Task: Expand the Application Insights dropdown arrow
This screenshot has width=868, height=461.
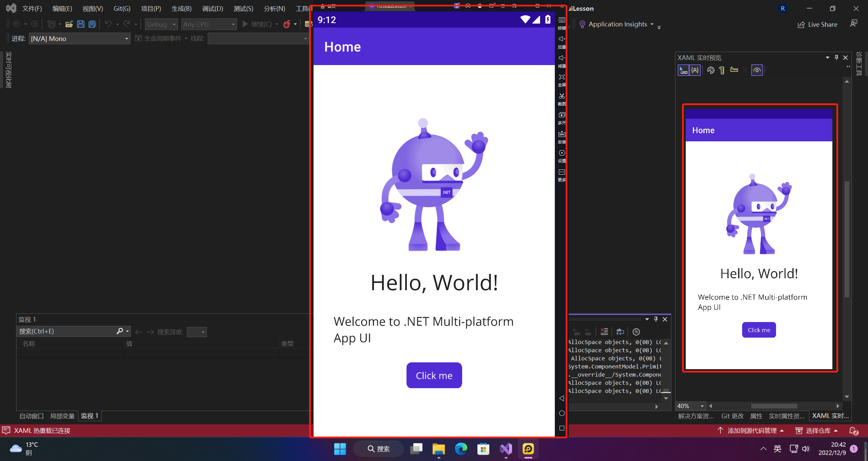Action: point(652,24)
